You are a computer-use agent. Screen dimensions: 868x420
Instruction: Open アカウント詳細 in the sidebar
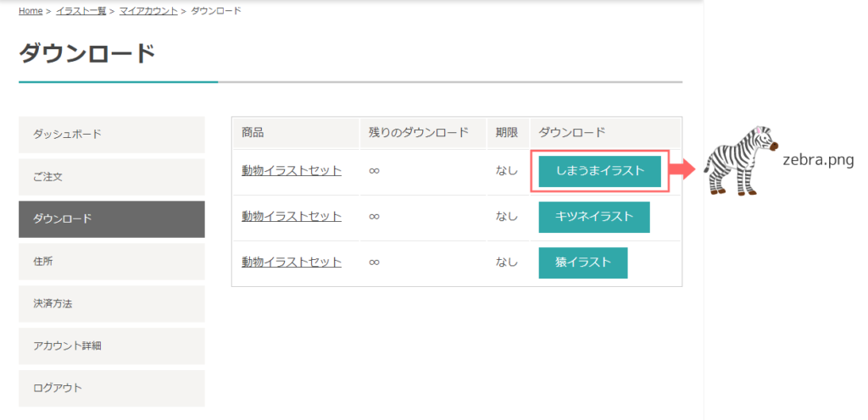click(112, 346)
